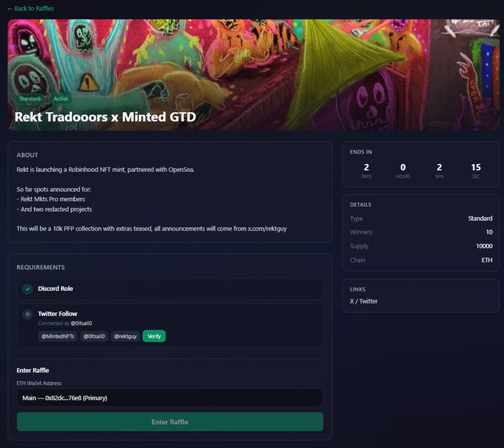Select the Discord Role requirement row
This screenshot has width=504, height=448.
[170, 289]
